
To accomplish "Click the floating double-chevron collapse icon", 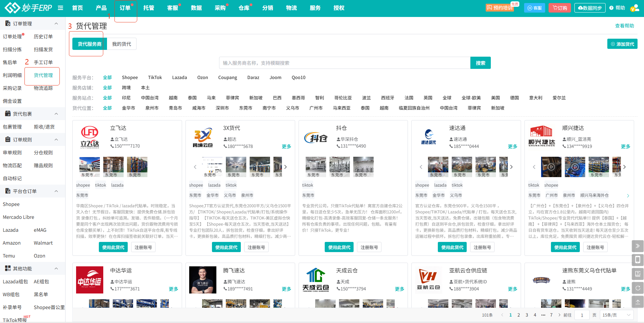I will coord(638,246).
